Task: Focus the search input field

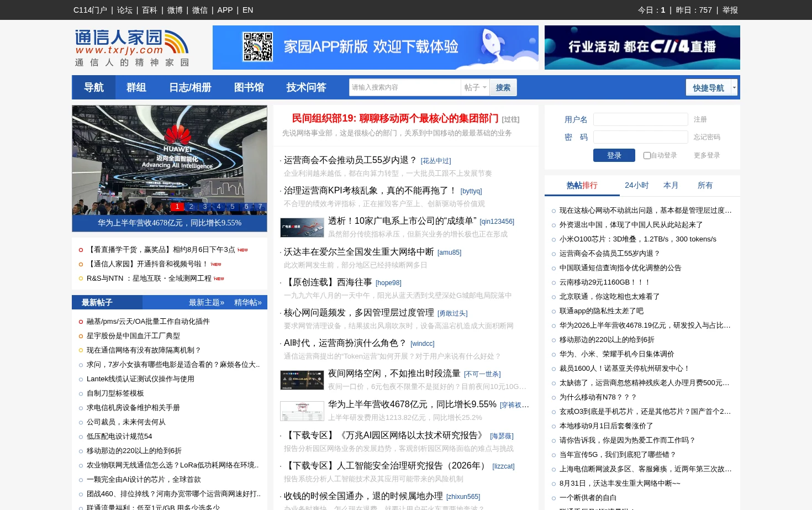Action: point(405,87)
